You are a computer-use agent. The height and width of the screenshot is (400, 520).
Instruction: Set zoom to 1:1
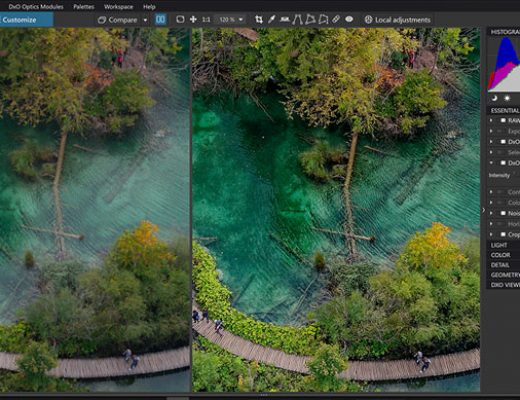point(206,20)
